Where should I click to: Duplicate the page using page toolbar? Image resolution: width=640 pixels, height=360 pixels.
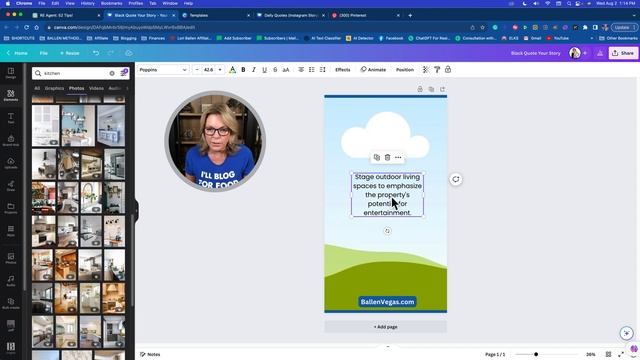click(x=431, y=89)
